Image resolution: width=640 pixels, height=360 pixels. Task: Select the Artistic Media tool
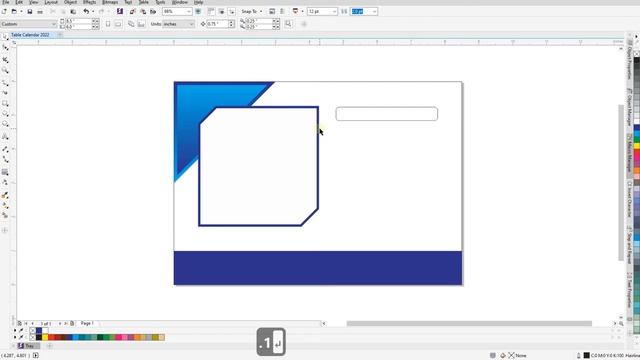coord(5,93)
